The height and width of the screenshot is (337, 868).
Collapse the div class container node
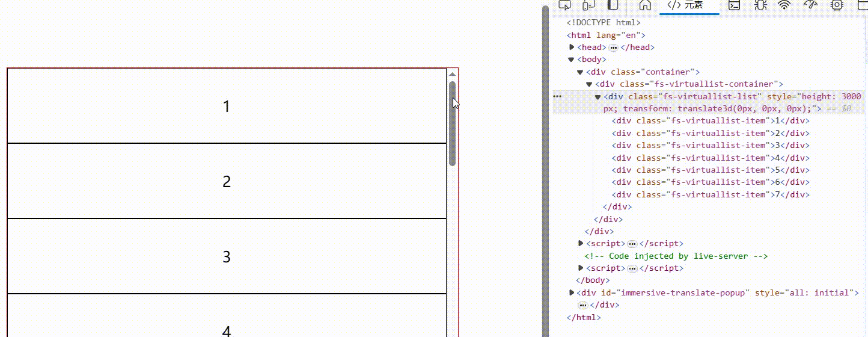580,72
